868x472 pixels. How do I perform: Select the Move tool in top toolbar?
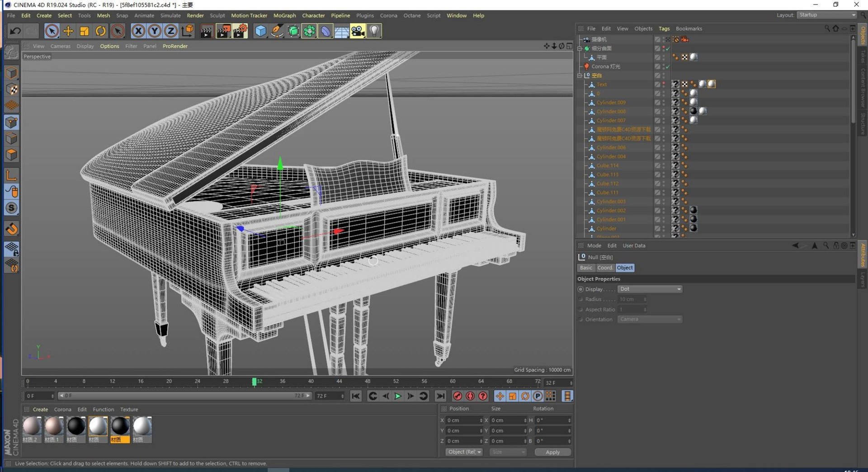(x=68, y=31)
